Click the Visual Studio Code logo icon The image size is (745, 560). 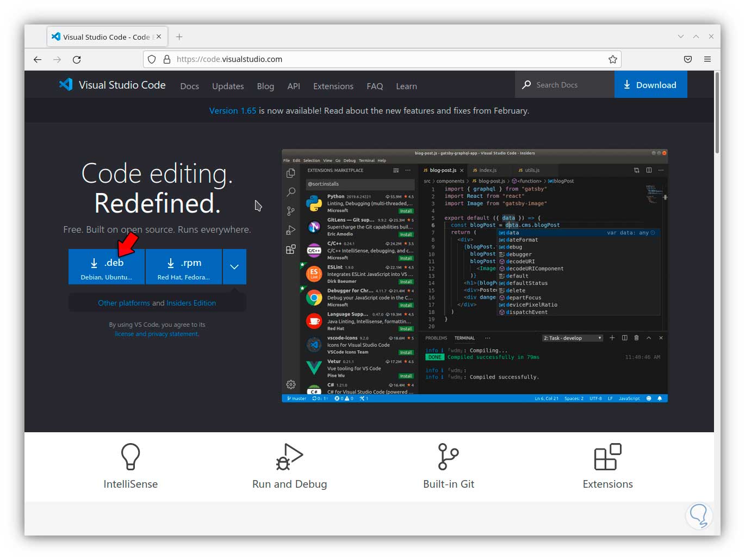[66, 84]
